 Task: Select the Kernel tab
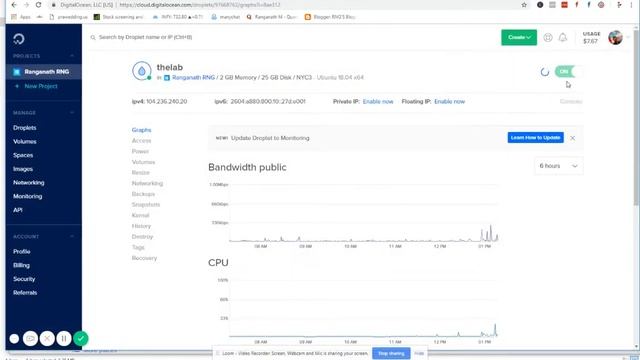[x=140, y=215]
